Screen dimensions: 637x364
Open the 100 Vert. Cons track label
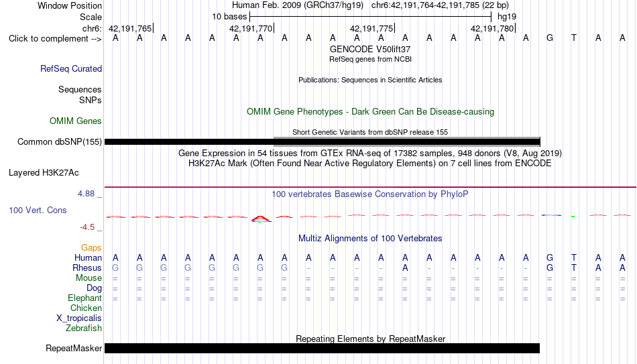[38, 210]
